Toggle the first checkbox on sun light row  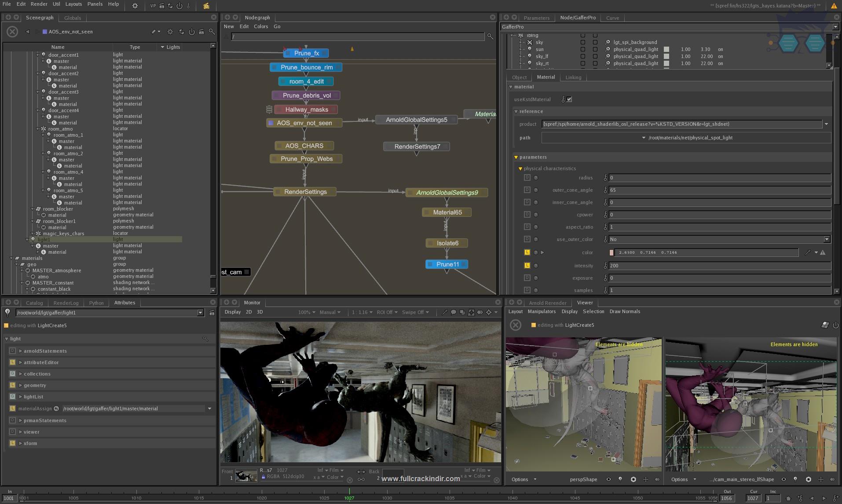pyautogui.click(x=583, y=49)
